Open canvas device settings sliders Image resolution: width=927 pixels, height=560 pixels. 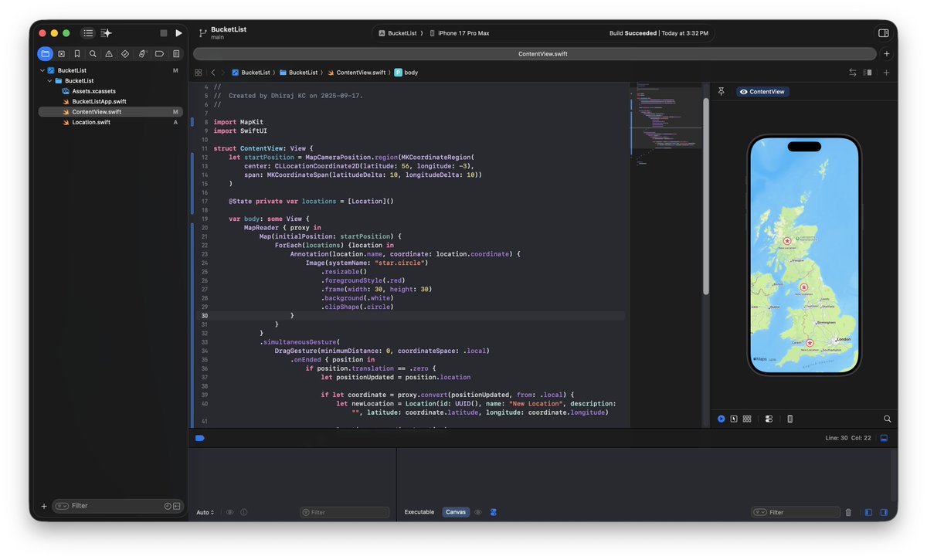[x=769, y=419]
